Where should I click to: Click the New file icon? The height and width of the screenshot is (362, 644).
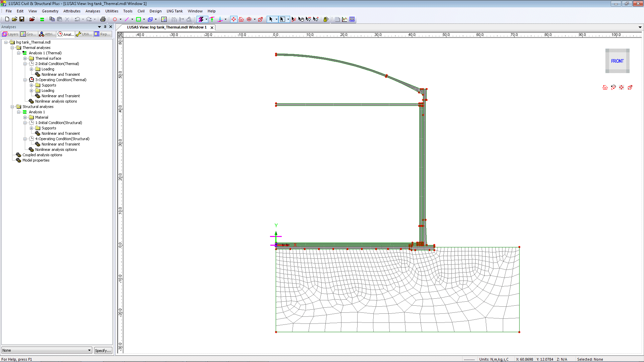pyautogui.click(x=7, y=19)
